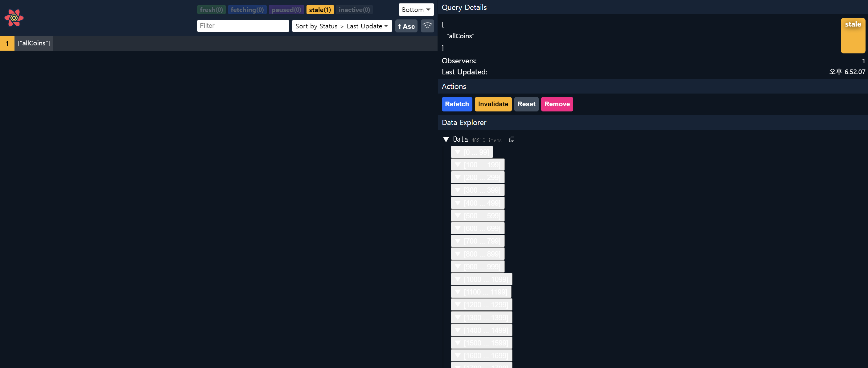Expand the [600 ... 699] range
The image size is (868, 368).
(477, 228)
